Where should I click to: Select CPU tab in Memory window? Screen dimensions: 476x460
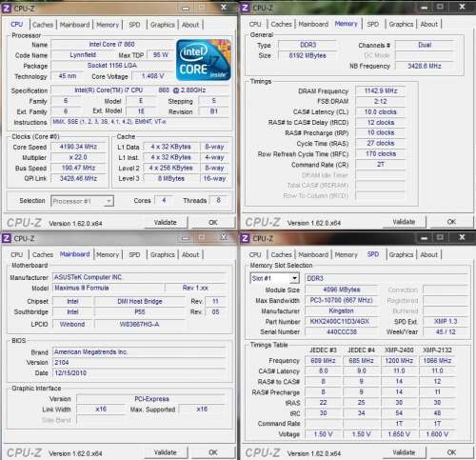255,24
